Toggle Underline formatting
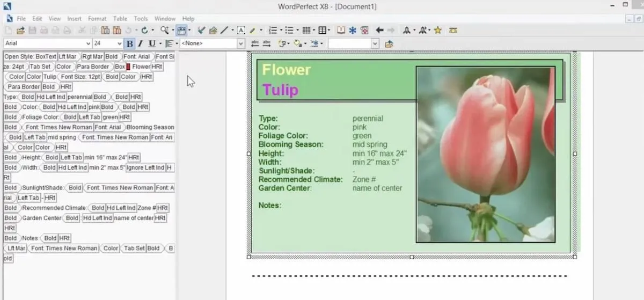 [152, 43]
